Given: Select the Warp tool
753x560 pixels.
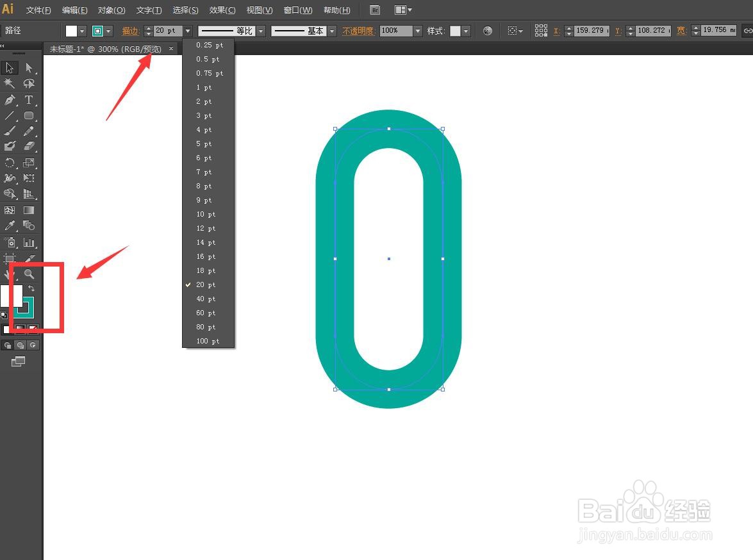Looking at the screenshot, I should click(10, 178).
